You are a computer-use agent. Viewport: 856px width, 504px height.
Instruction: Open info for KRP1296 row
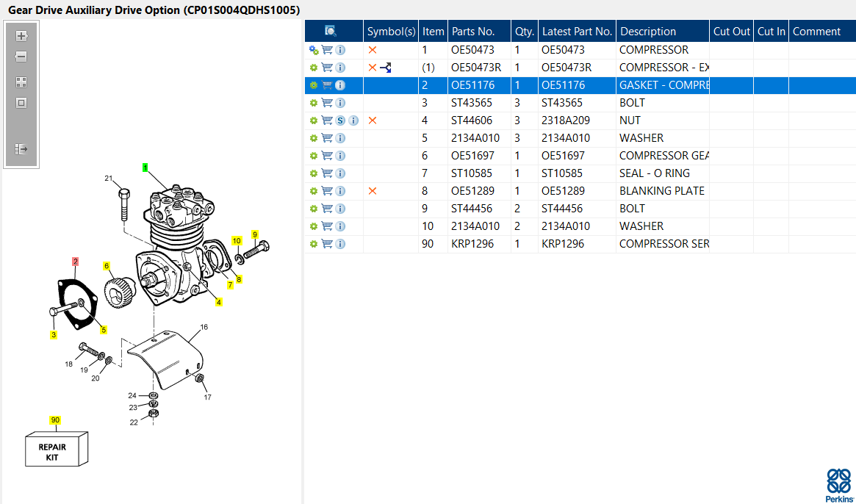point(340,244)
